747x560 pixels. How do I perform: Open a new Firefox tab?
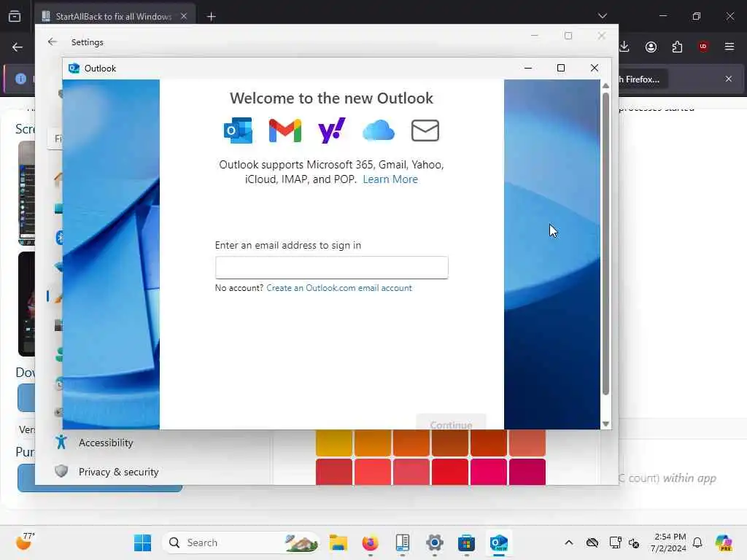tap(212, 17)
